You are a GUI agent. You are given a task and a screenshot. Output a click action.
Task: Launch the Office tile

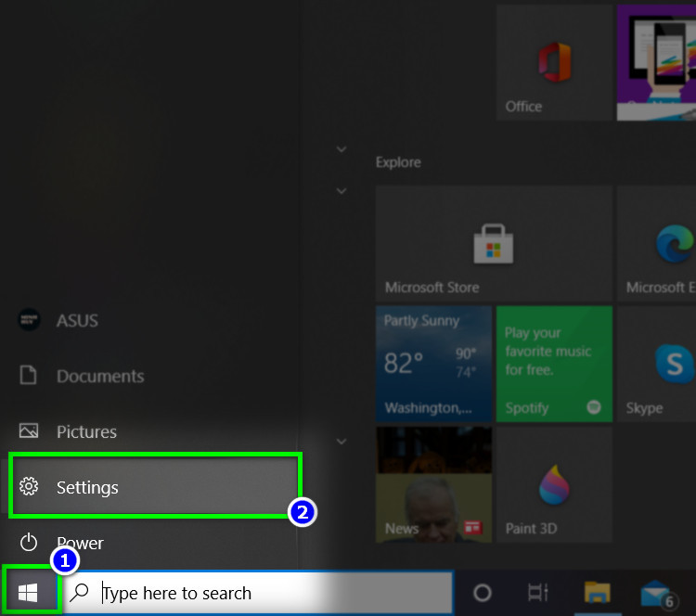[x=554, y=63]
